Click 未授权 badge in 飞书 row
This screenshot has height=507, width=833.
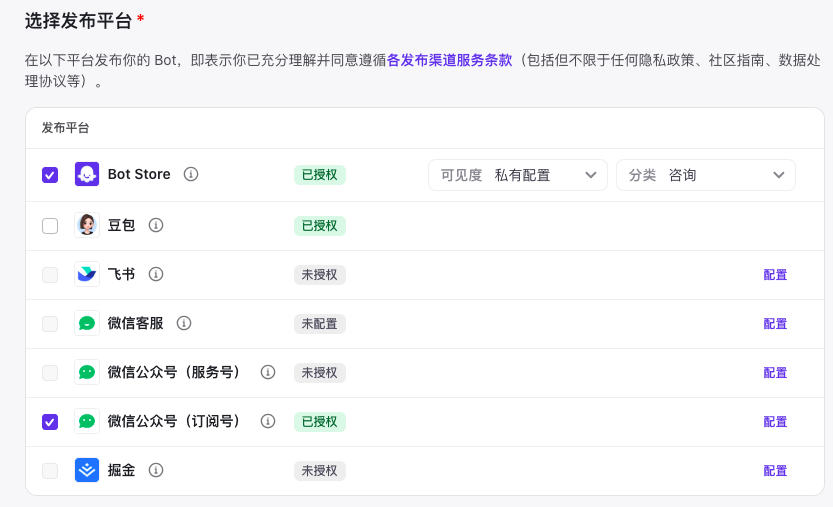320,275
